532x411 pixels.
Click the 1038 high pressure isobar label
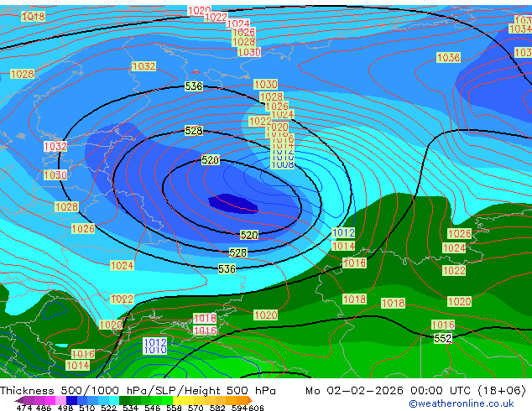449,58
